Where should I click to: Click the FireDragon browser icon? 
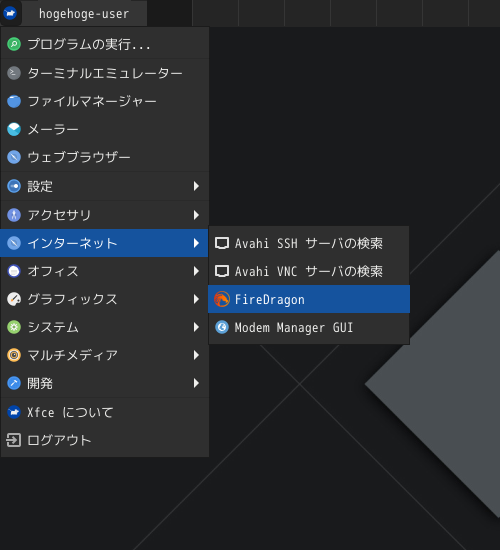(222, 299)
